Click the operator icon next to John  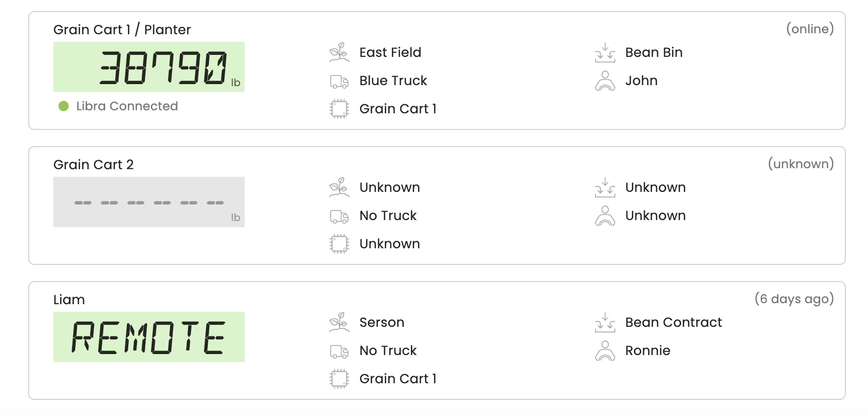tap(605, 81)
